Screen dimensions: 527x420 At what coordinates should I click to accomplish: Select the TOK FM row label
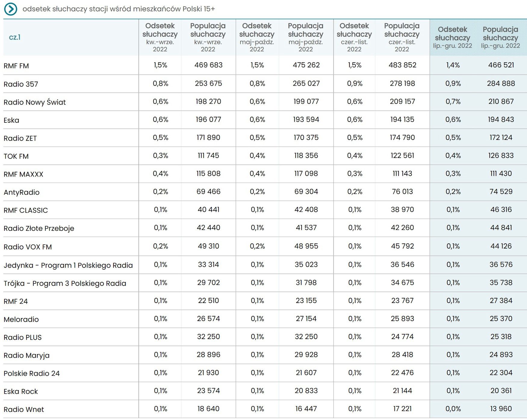(16, 156)
